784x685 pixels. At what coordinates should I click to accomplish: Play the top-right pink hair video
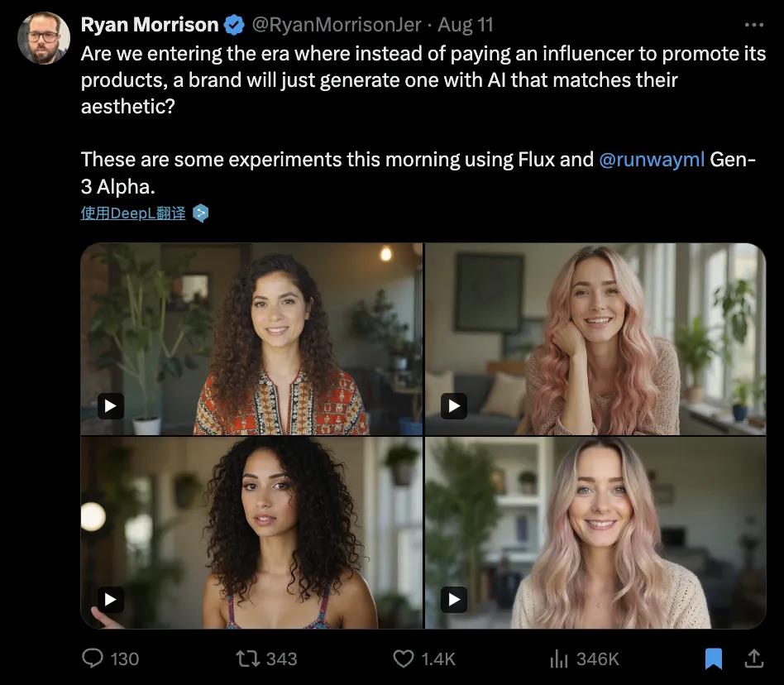(453, 405)
